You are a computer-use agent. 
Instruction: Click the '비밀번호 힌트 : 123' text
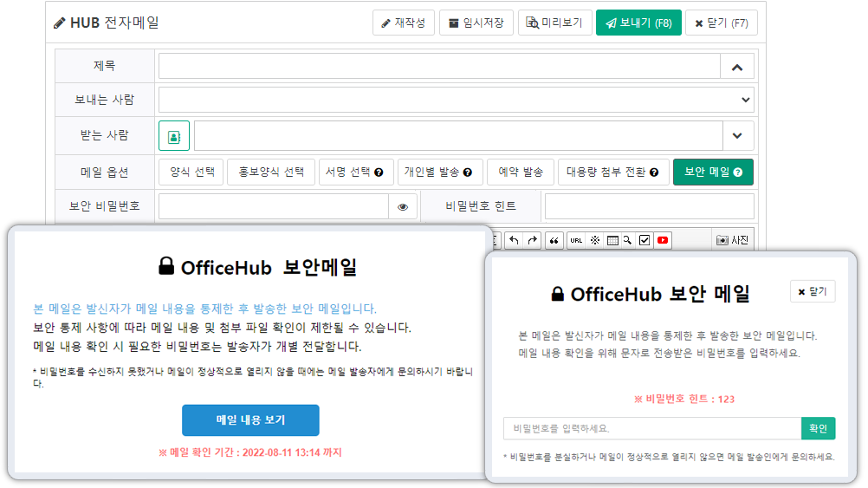684,399
